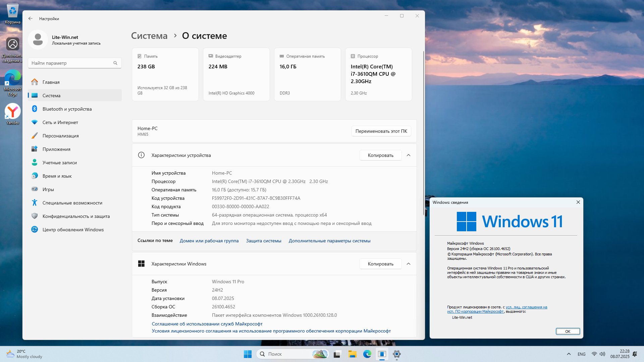Collapse the Характеристики Windows section
The width and height of the screenshot is (644, 362).
point(409,264)
